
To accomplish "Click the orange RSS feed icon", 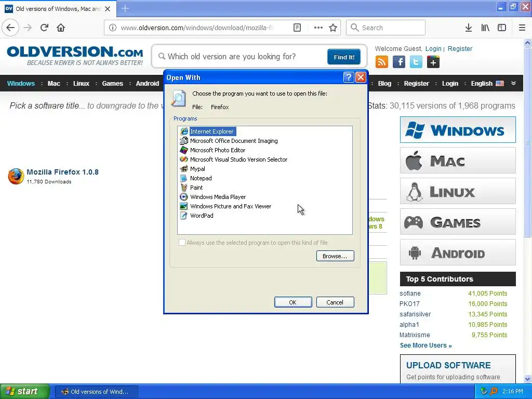I will pyautogui.click(x=382, y=62).
